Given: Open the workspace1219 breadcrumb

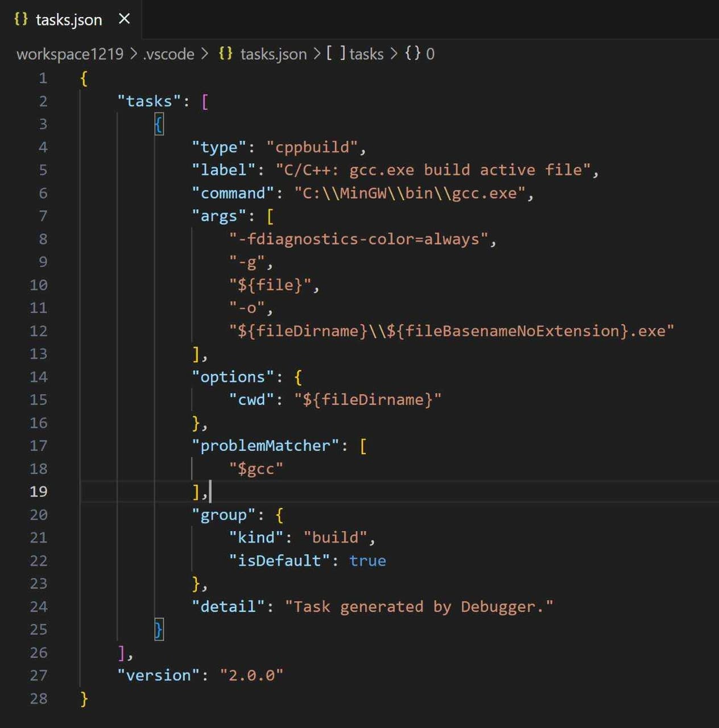Looking at the screenshot, I should (x=69, y=54).
